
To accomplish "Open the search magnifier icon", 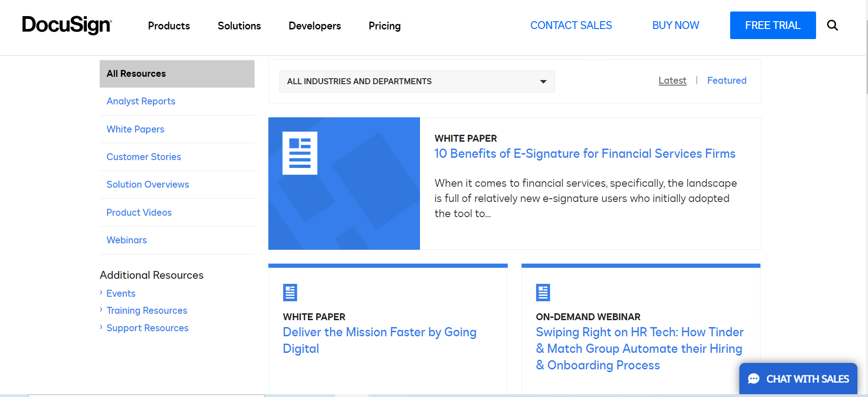I will pyautogui.click(x=832, y=25).
